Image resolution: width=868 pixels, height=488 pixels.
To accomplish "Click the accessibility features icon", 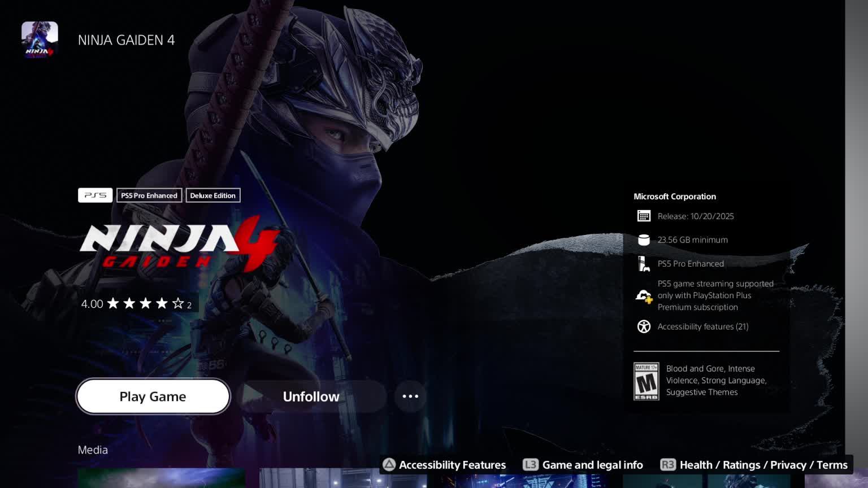I will pos(644,326).
